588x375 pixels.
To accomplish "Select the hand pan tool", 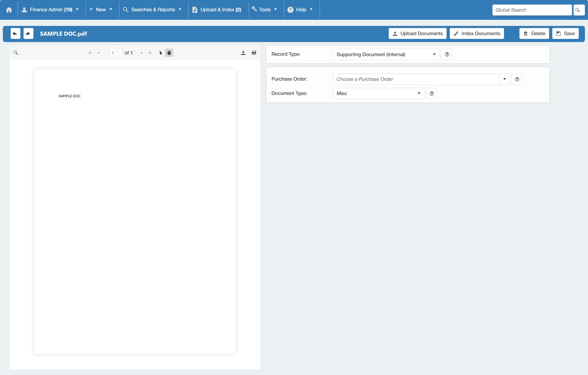I will 169,53.
